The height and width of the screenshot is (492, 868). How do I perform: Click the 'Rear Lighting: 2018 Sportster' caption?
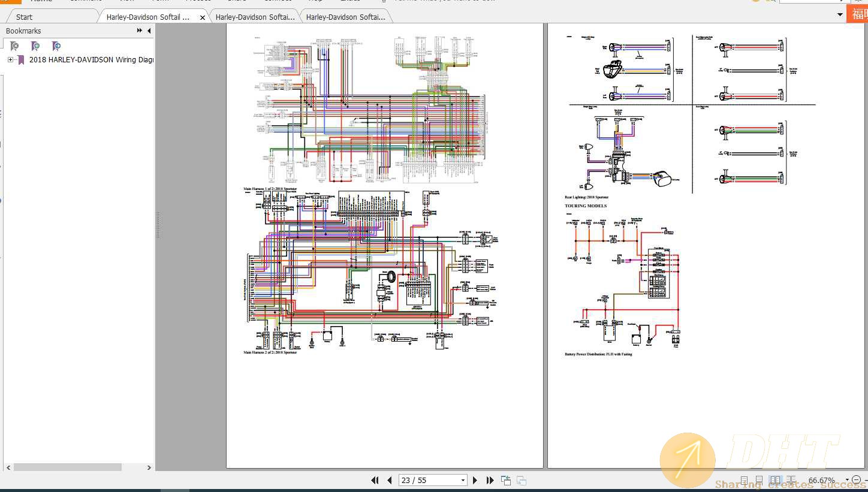(x=586, y=197)
